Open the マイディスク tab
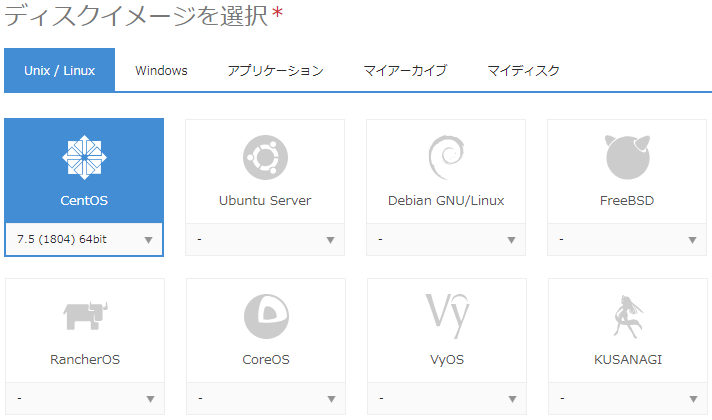The image size is (712, 420). tap(523, 71)
